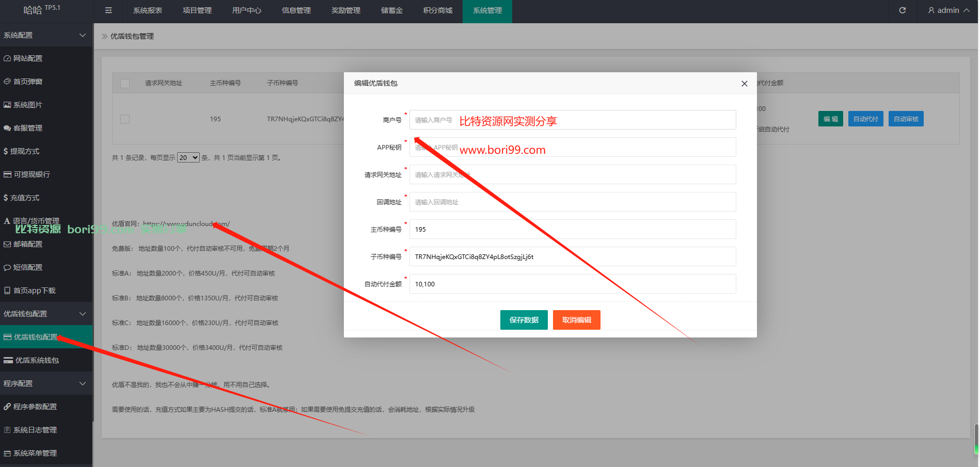Viewport: 980px width, 467px height.
Task: Collapse the 系统配置 sidebar section
Action: [46, 35]
